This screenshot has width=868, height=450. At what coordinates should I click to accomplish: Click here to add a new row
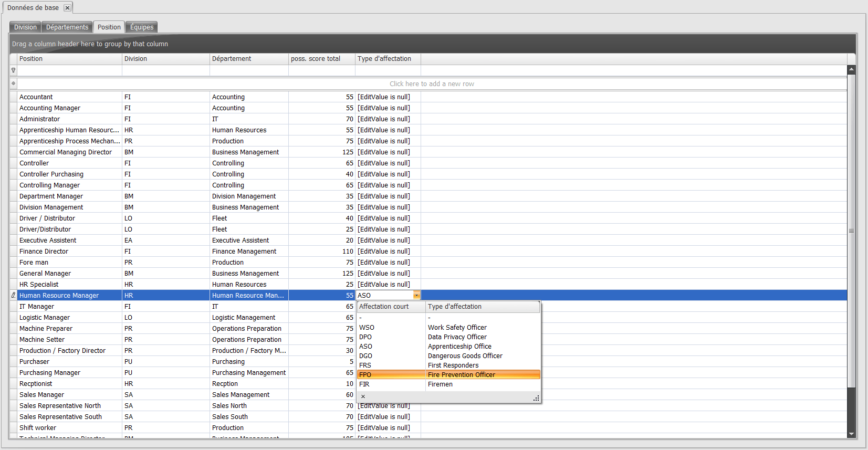[x=432, y=84]
